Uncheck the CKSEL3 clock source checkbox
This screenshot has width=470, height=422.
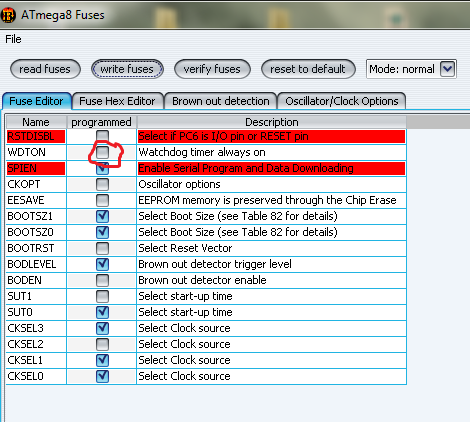click(x=102, y=328)
